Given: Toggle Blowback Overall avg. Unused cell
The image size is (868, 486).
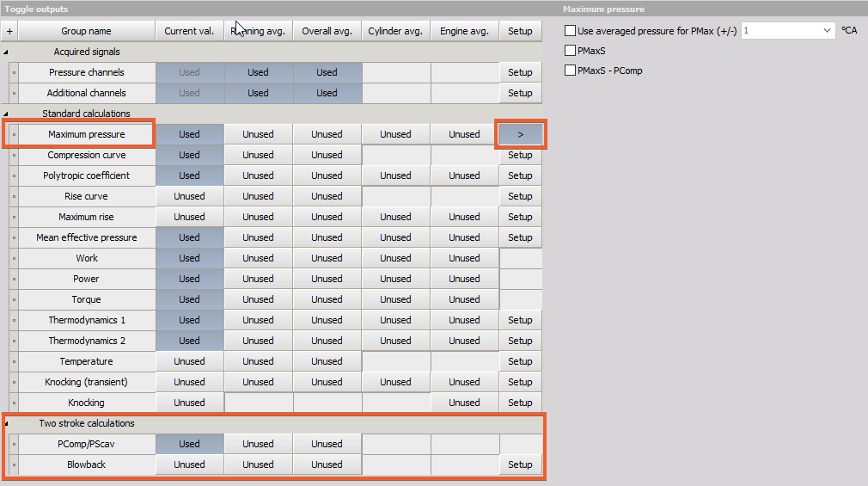Looking at the screenshot, I should tap(327, 465).
